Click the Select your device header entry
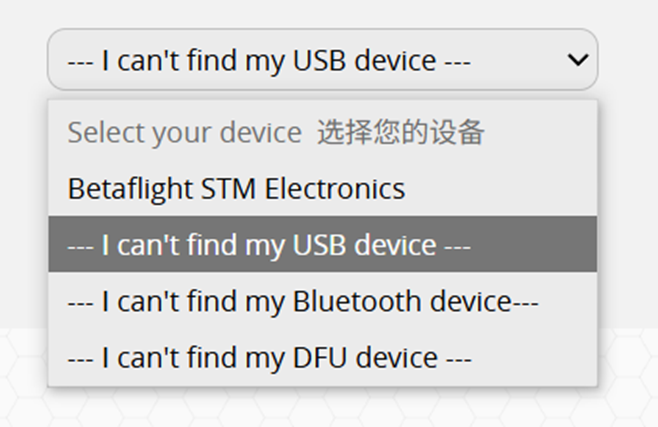Viewport: 658px width, 427px height. (x=322, y=132)
